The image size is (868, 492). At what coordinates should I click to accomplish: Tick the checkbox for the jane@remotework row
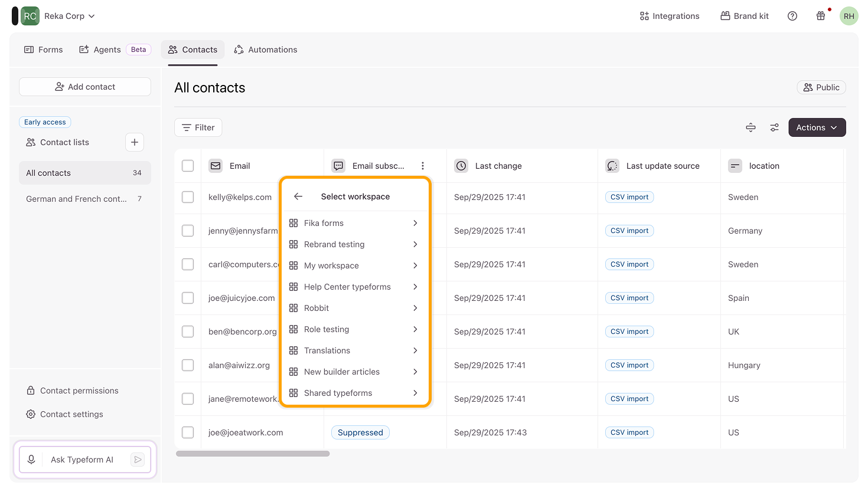coord(188,399)
